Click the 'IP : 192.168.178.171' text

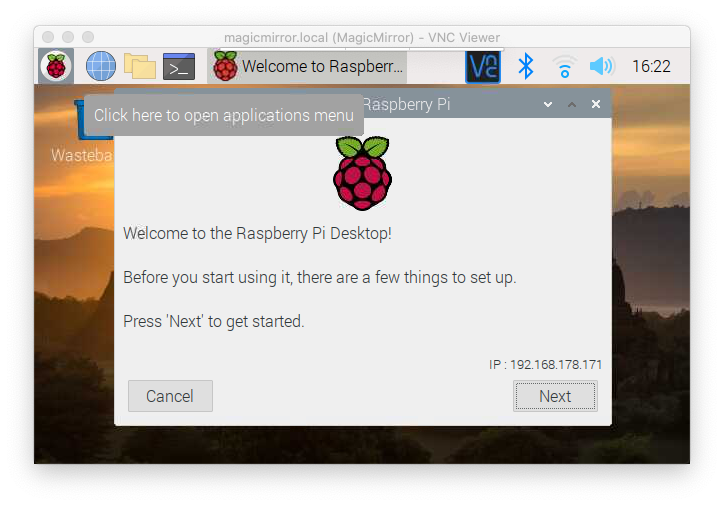[545, 365]
